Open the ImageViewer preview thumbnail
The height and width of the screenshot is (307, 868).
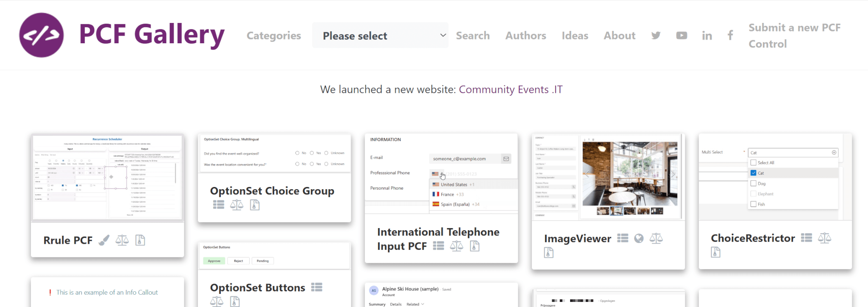608,177
